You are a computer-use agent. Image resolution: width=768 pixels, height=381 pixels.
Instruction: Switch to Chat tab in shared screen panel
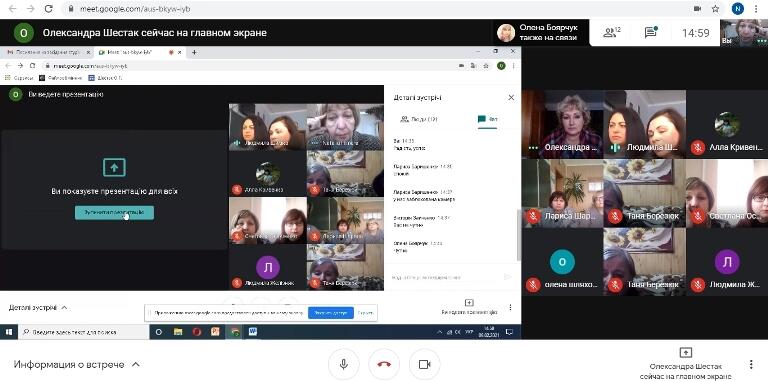488,119
